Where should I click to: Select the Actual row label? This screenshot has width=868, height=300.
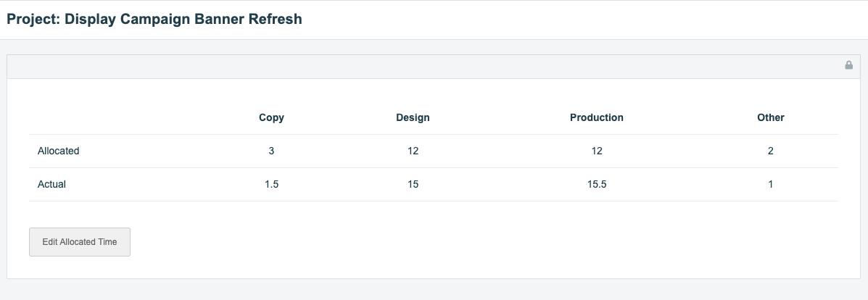[x=52, y=185]
